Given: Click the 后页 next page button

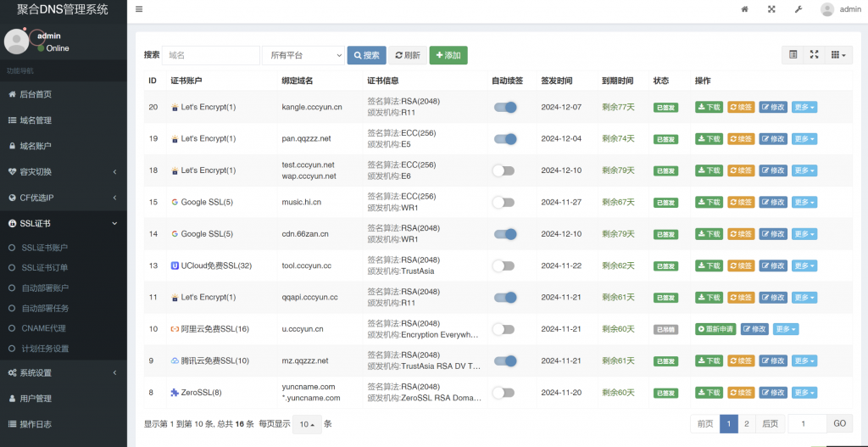Looking at the screenshot, I should 770,424.
